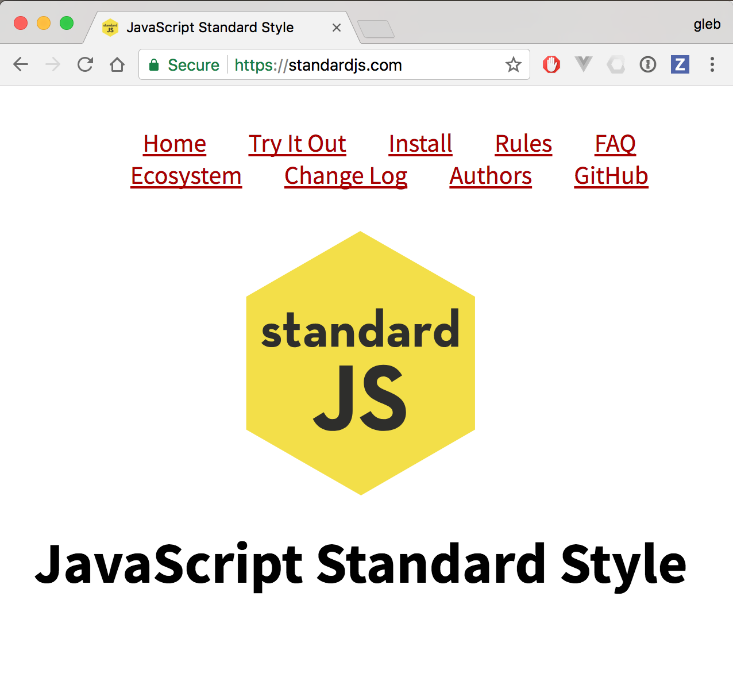Reload the page with the refresh icon
Image resolution: width=733 pixels, height=700 pixels.
click(85, 64)
